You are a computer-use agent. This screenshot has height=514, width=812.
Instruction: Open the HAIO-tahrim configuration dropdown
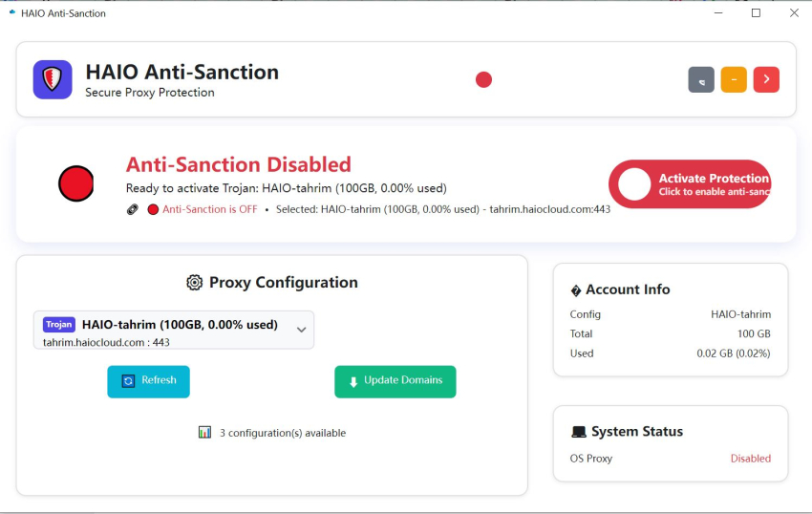coord(174,330)
